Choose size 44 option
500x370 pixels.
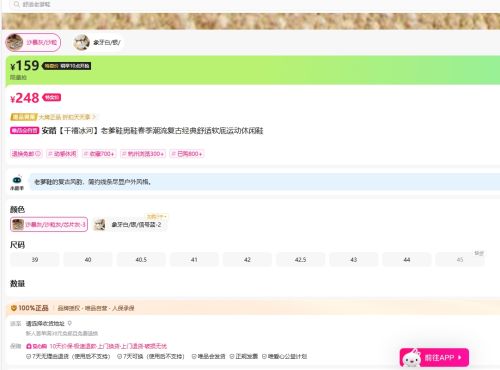pos(407,259)
